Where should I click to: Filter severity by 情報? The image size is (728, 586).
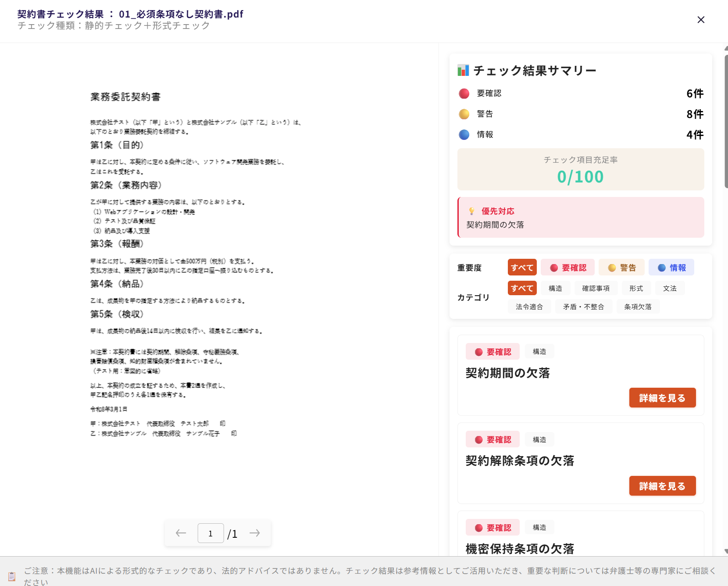pos(671,268)
